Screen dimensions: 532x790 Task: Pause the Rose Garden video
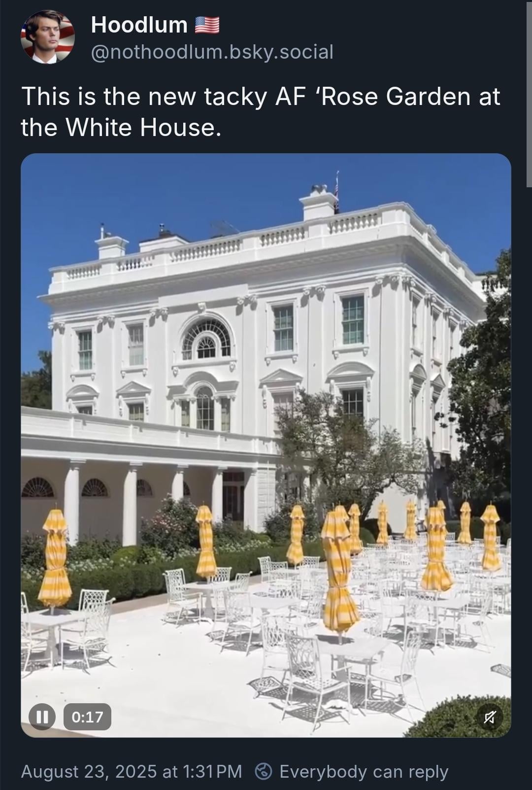(x=42, y=716)
